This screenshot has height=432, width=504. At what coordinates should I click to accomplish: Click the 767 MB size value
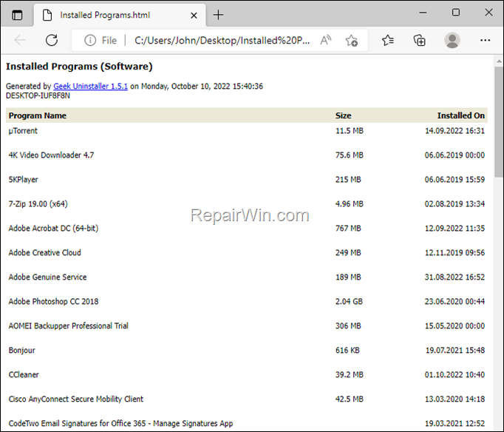point(348,229)
